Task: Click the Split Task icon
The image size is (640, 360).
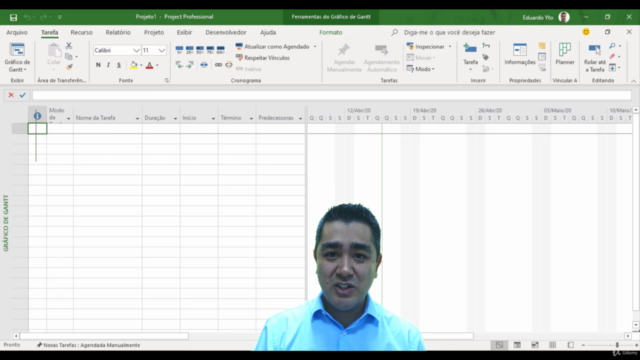Action: point(204,65)
